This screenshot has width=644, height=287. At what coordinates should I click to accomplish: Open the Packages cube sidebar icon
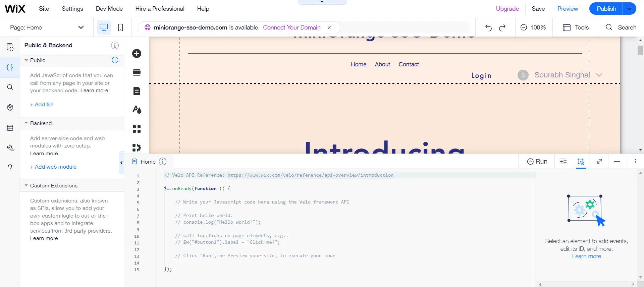[x=10, y=108]
